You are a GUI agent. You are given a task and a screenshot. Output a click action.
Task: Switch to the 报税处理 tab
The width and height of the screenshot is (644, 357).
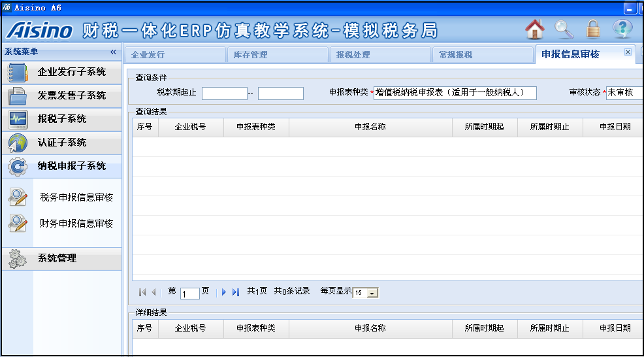coord(380,55)
